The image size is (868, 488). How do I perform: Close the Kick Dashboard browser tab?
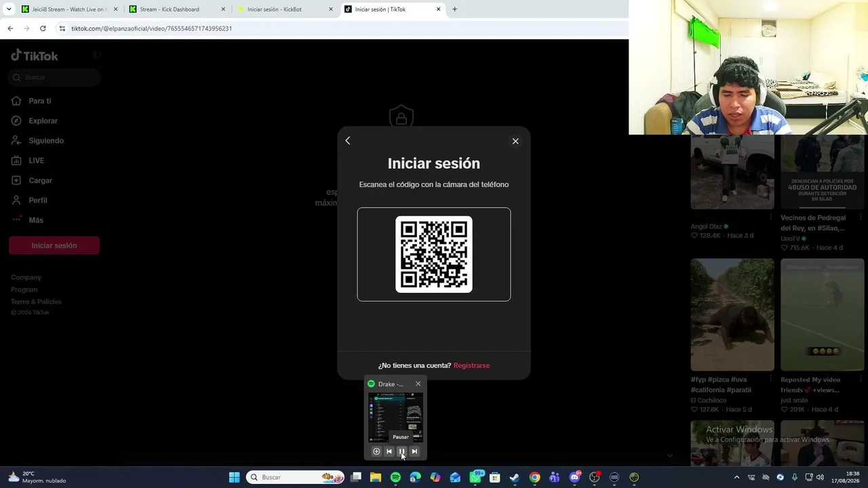pos(223,9)
